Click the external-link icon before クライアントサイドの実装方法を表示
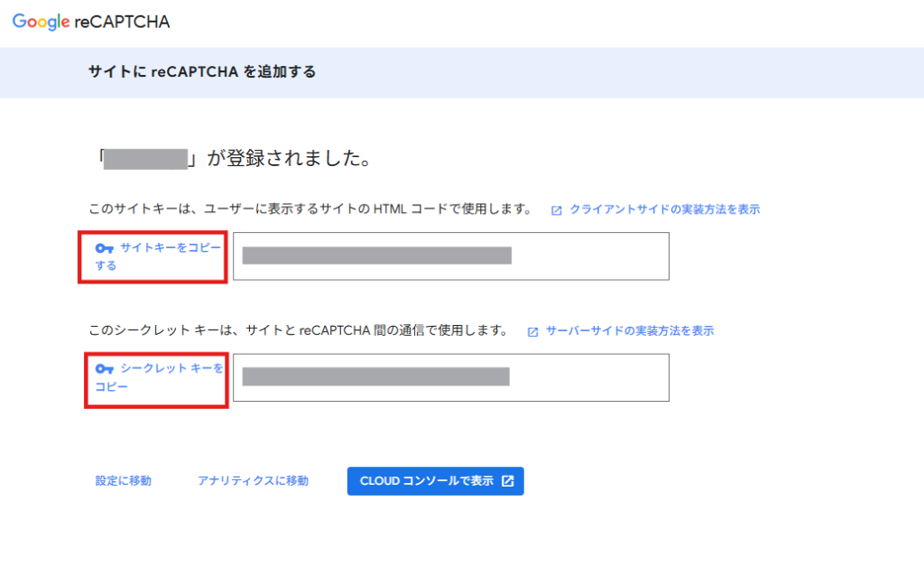924x566 pixels. (x=556, y=210)
